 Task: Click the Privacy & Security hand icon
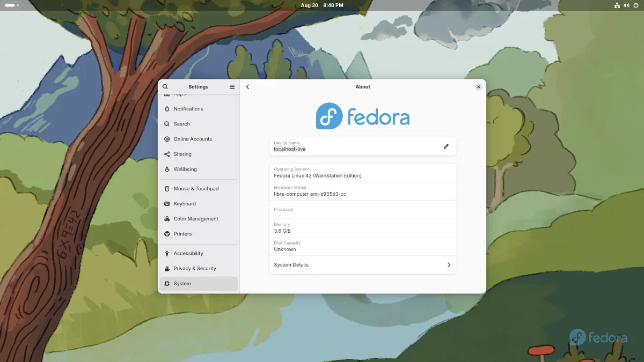[167, 268]
